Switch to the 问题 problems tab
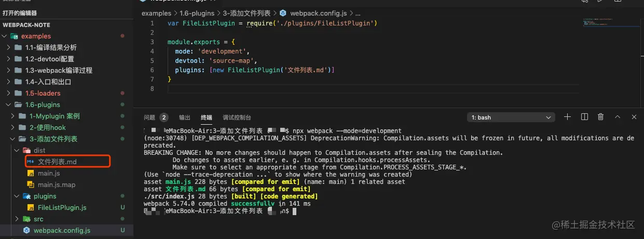Screen dimensions: 644x239 149,117
